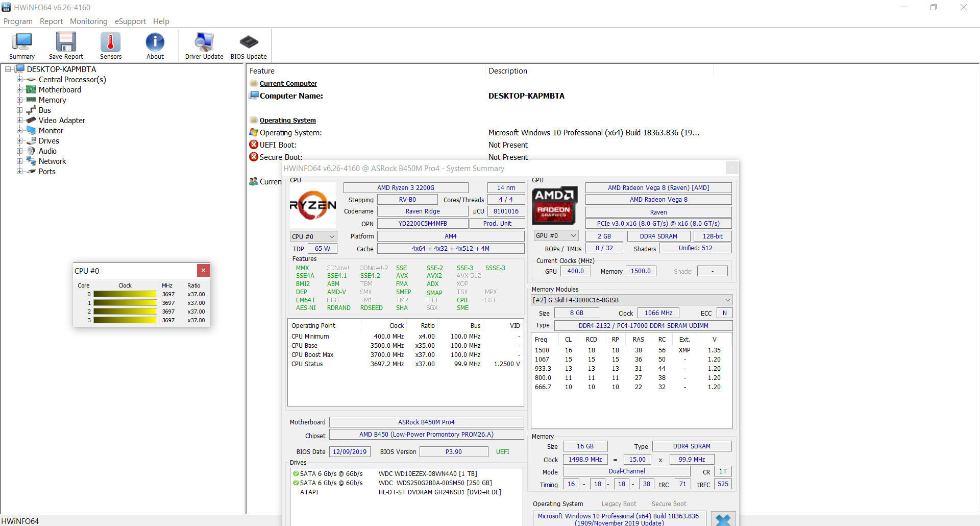Expand the Motherboard tree node
Viewport: 980px width, 526px height.
click(19, 89)
